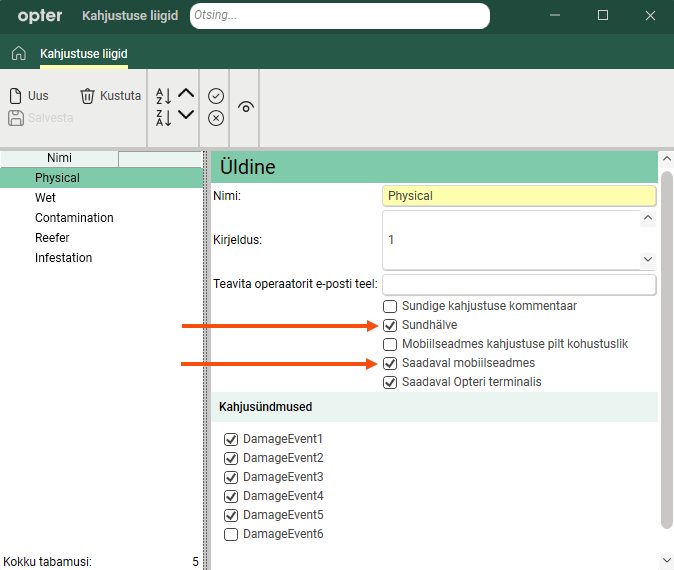Click the Otsing search field

click(x=339, y=16)
